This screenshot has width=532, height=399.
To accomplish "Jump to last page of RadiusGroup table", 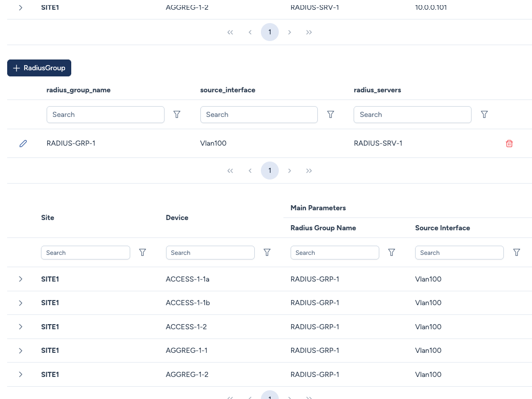I will coord(309,171).
